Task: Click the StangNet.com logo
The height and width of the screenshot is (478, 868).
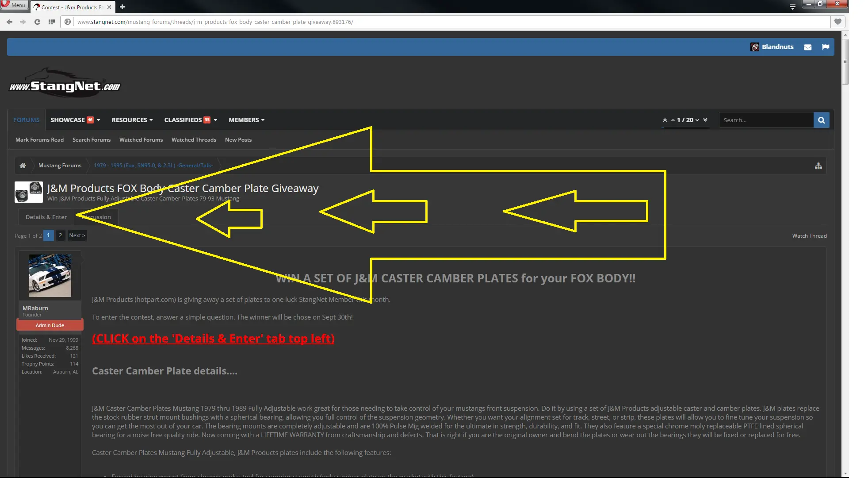Action: click(65, 83)
